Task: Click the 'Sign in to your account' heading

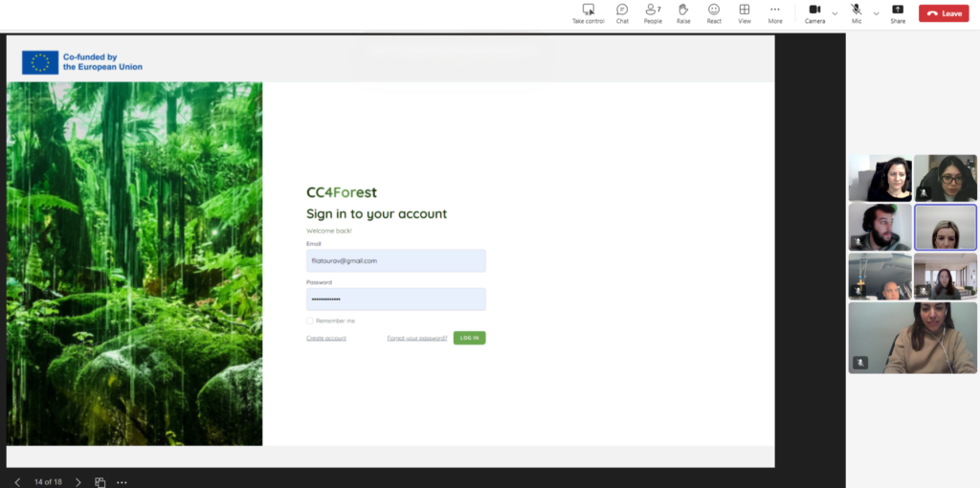Action: pyautogui.click(x=376, y=213)
